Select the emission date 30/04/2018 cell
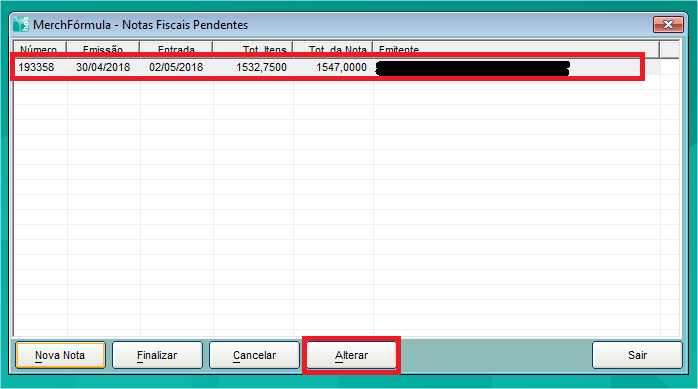Screen dimensions: 698x389 tap(103, 67)
